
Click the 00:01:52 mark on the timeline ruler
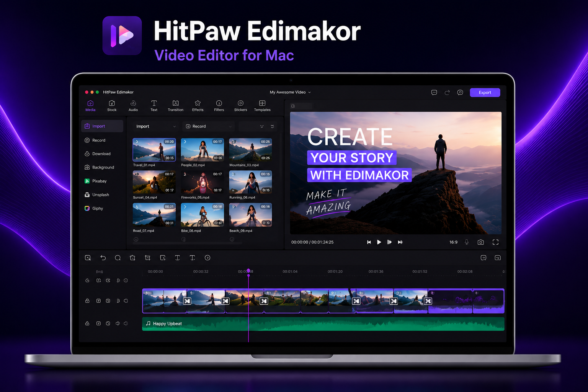tap(420, 271)
